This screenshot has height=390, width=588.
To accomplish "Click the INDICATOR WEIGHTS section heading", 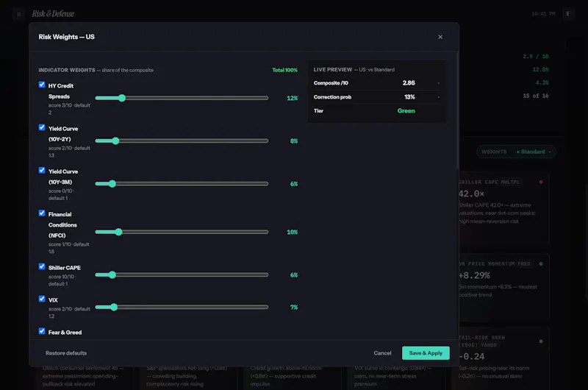I will pyautogui.click(x=67, y=70).
